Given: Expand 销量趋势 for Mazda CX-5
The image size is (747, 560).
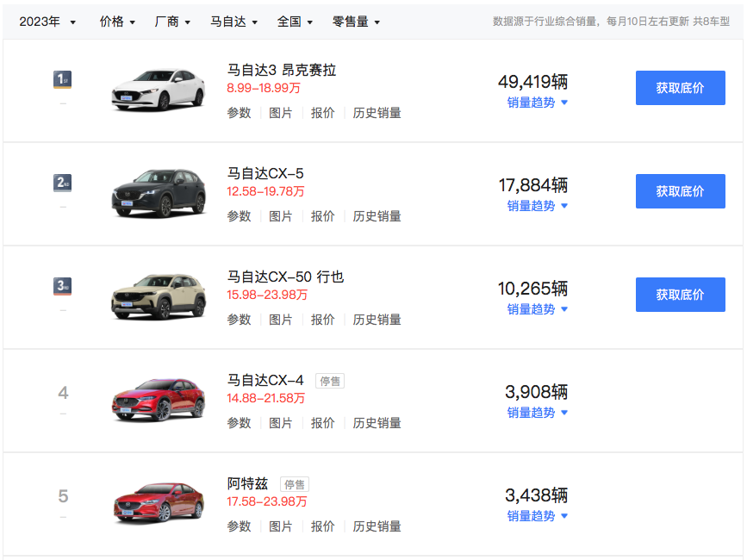Looking at the screenshot, I should (x=537, y=206).
